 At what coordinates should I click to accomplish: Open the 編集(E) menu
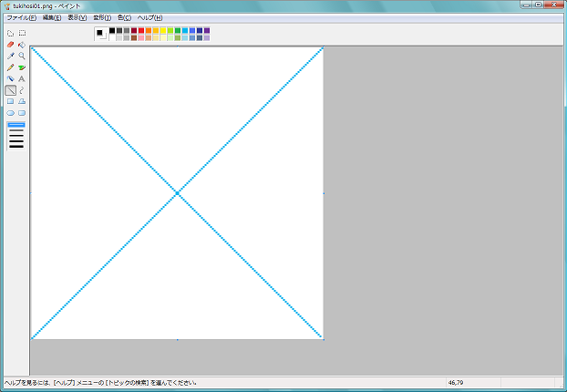[52, 17]
